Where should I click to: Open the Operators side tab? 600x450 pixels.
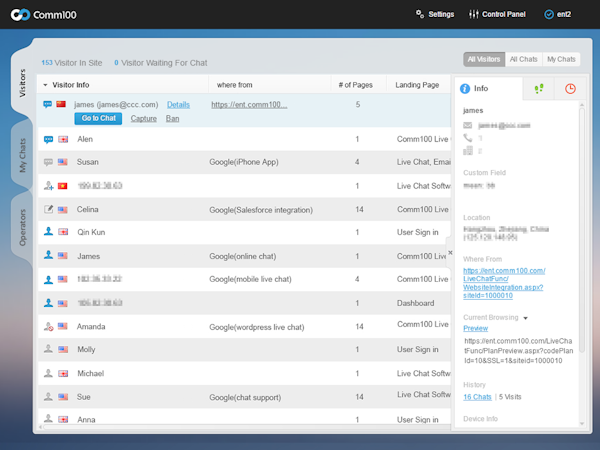coord(23,227)
